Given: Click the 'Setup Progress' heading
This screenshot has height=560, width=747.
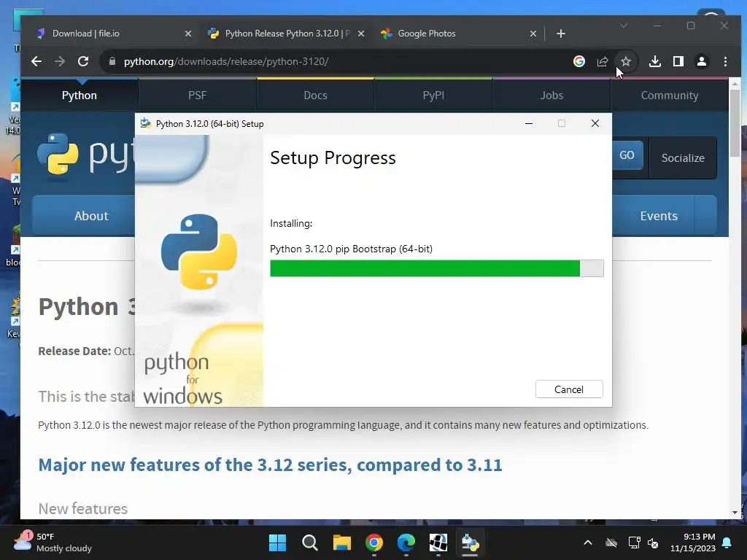Looking at the screenshot, I should point(333,157).
